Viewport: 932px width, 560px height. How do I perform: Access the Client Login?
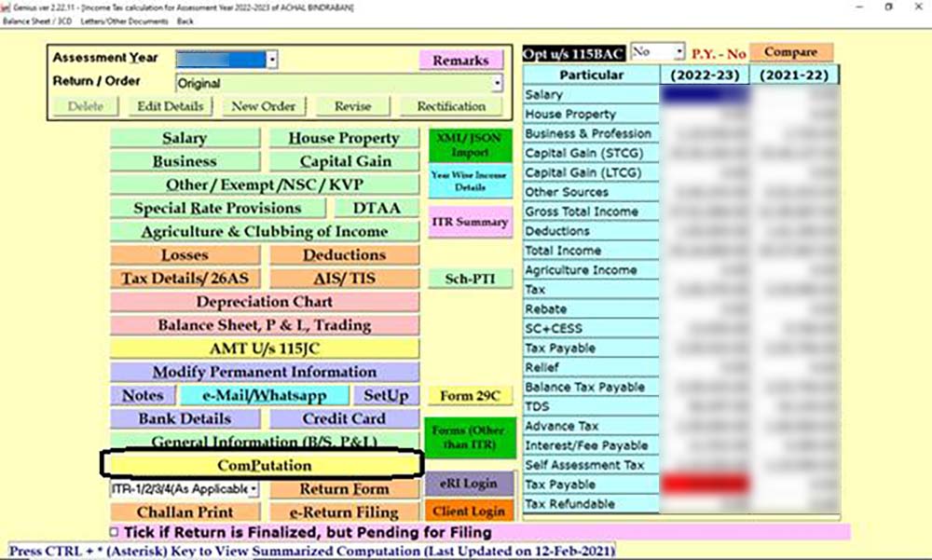click(470, 512)
